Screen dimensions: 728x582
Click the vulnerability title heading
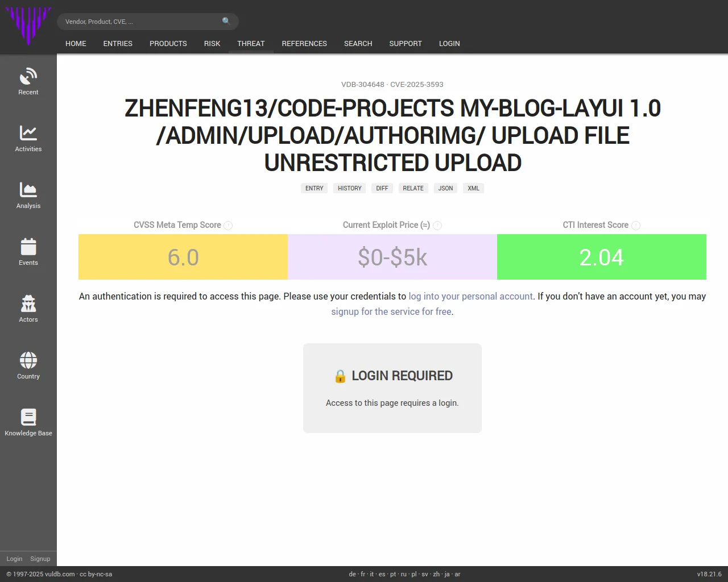[x=392, y=135]
